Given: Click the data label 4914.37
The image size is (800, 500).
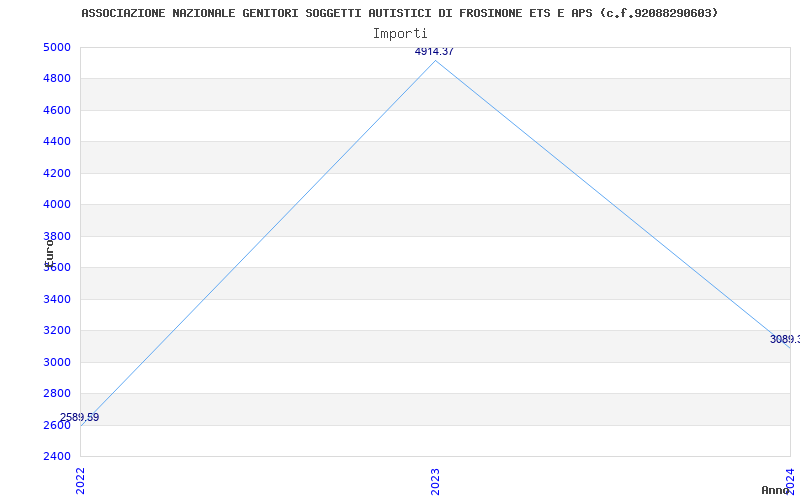Looking at the screenshot, I should pyautogui.click(x=434, y=52).
